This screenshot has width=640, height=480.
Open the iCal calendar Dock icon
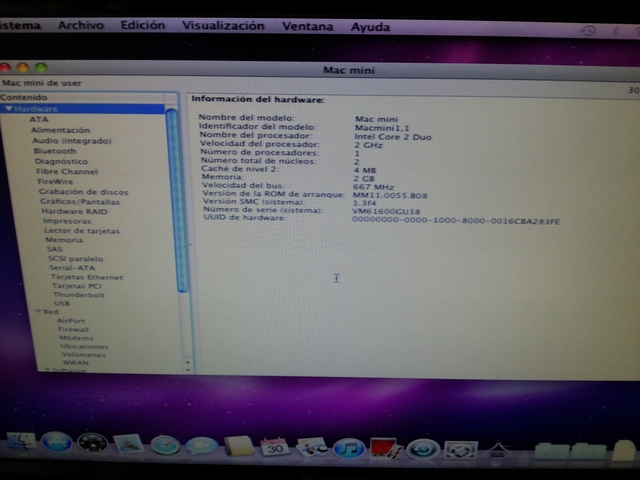(274, 446)
